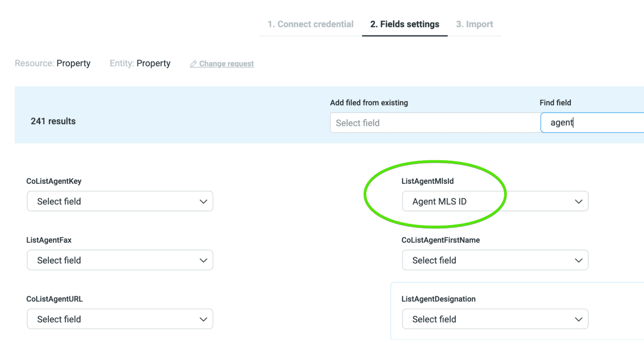This screenshot has width=644, height=340.
Task: Click the chevron on the CoListAgentURL dropdown
Action: click(204, 318)
